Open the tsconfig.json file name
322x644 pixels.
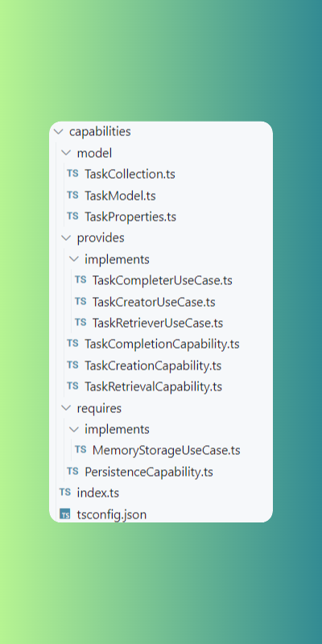pyautogui.click(x=112, y=514)
